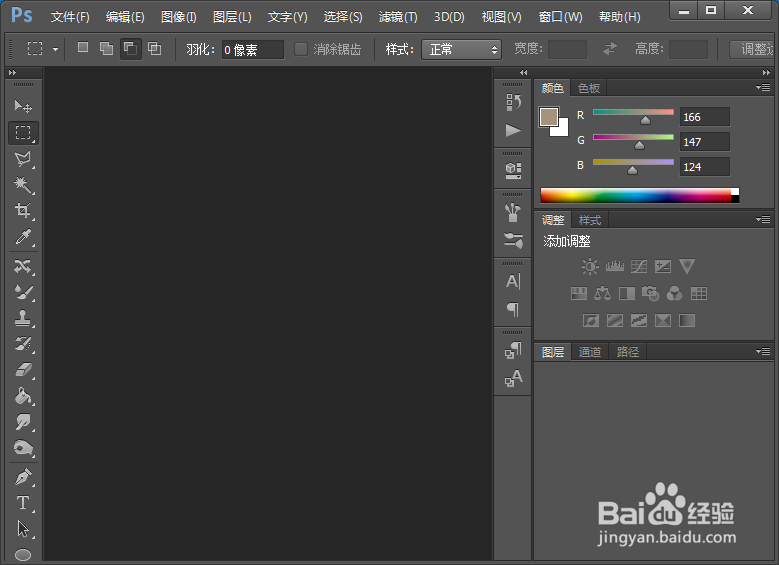Choose Intersect with Selection mode

click(x=155, y=48)
